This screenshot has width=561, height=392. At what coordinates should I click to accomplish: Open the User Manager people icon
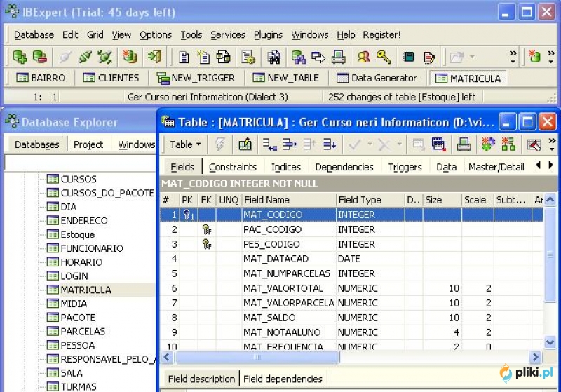click(x=363, y=57)
